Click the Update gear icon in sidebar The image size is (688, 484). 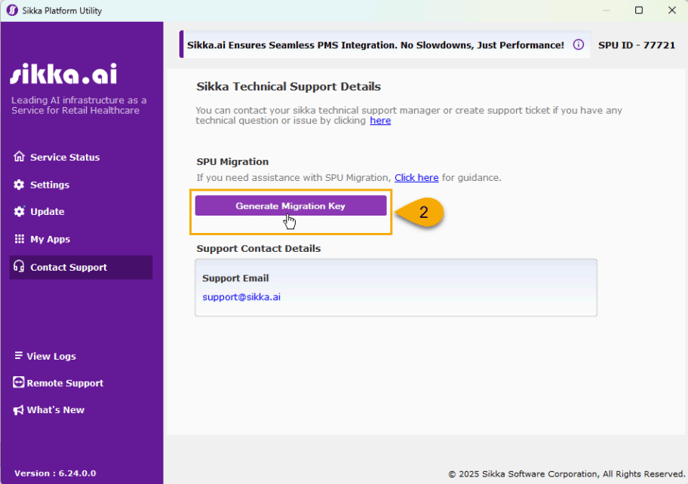click(x=19, y=212)
